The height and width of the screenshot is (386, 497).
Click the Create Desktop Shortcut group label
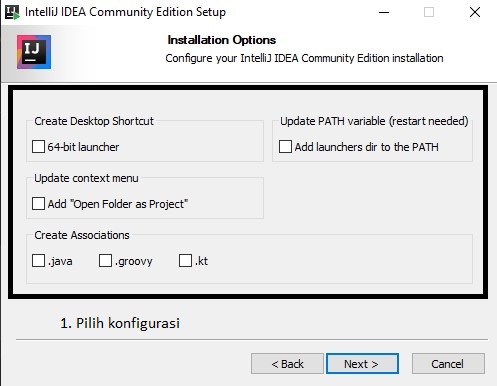pyautogui.click(x=94, y=121)
